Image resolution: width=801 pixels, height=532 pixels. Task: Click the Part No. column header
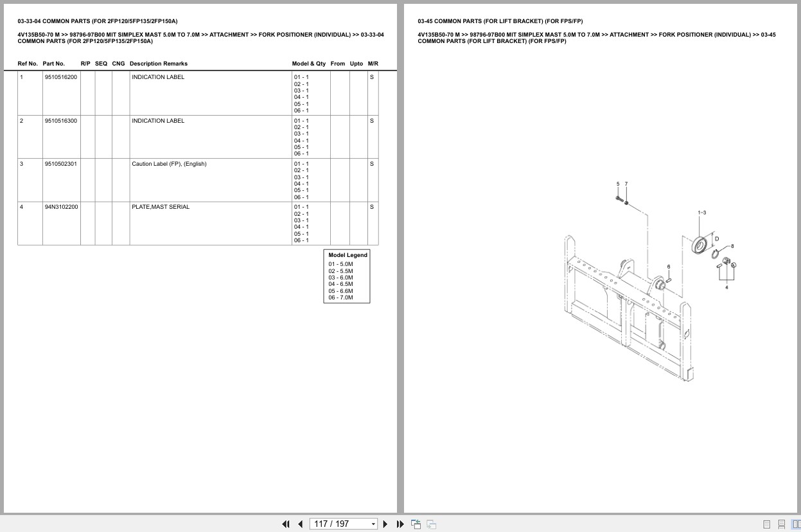[x=54, y=64]
